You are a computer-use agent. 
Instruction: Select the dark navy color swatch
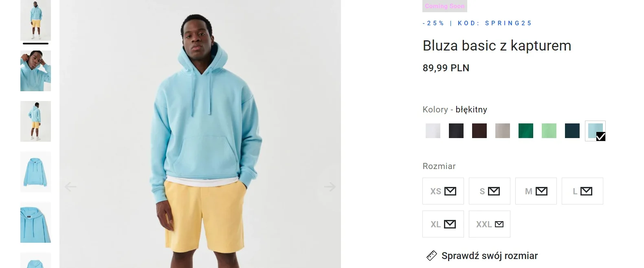tap(572, 131)
